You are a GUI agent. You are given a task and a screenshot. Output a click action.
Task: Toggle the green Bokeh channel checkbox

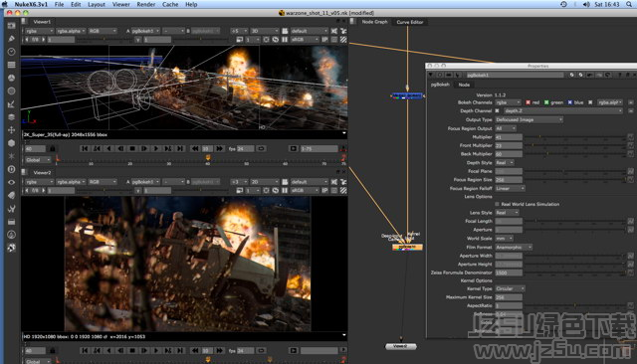point(546,102)
